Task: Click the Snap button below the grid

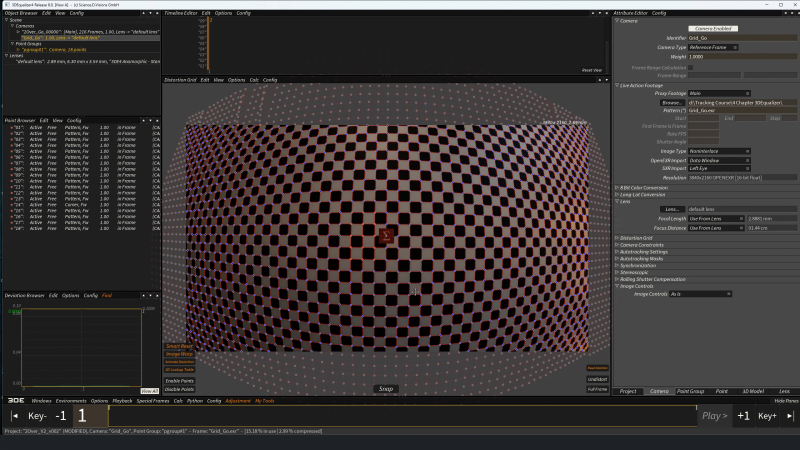Action: [385, 389]
